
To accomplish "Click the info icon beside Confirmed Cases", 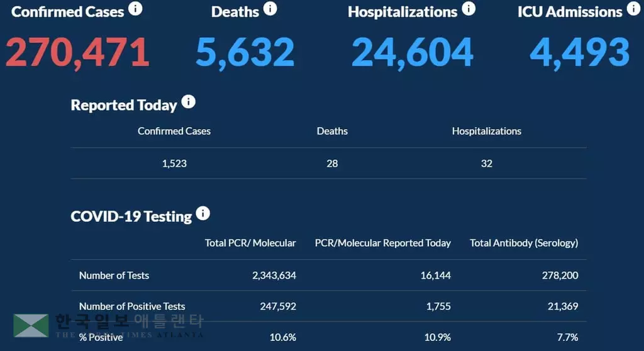I will click(x=135, y=9).
